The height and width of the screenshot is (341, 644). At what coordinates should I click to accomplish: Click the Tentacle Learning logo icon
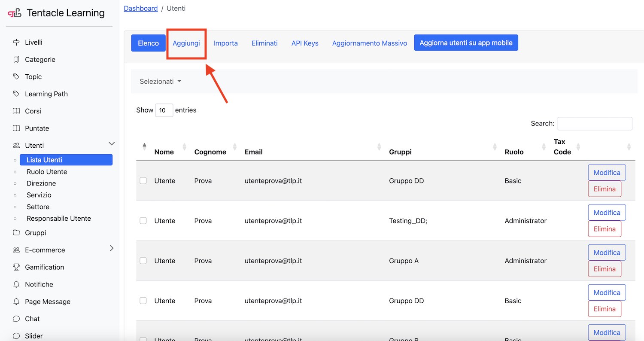tap(15, 13)
